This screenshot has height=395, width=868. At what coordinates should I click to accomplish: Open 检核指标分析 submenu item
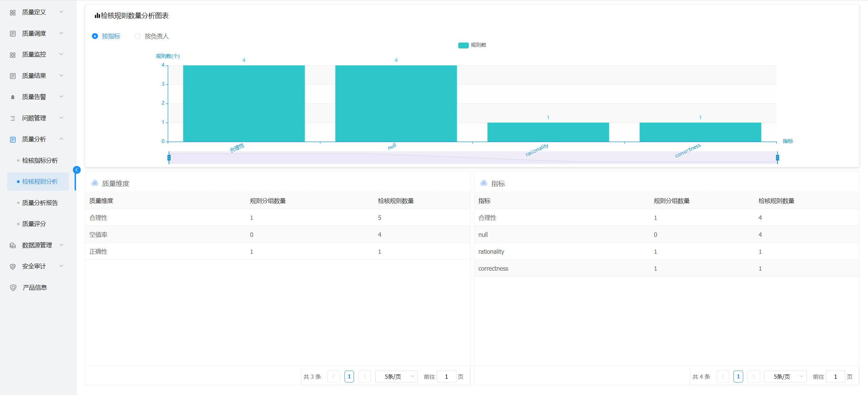40,161
